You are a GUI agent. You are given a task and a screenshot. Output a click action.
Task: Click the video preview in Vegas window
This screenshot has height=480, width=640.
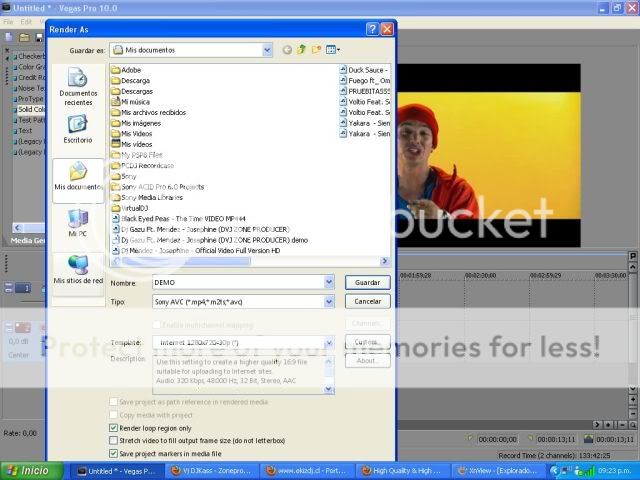[x=489, y=155]
